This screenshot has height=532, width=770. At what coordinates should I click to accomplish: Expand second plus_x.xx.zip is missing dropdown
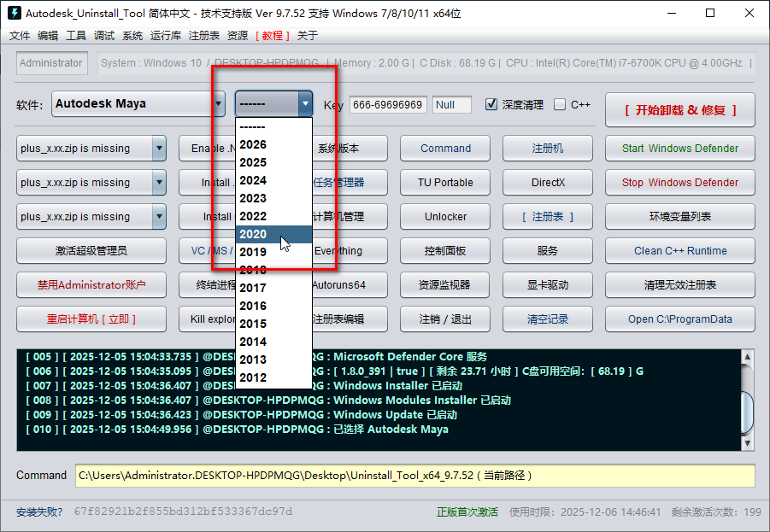[159, 183]
